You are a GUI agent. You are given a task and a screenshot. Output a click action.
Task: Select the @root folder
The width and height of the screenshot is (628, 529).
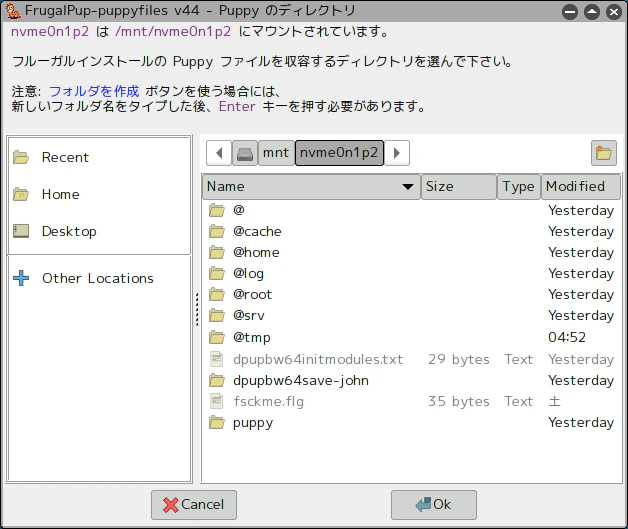pyautogui.click(x=411, y=294)
